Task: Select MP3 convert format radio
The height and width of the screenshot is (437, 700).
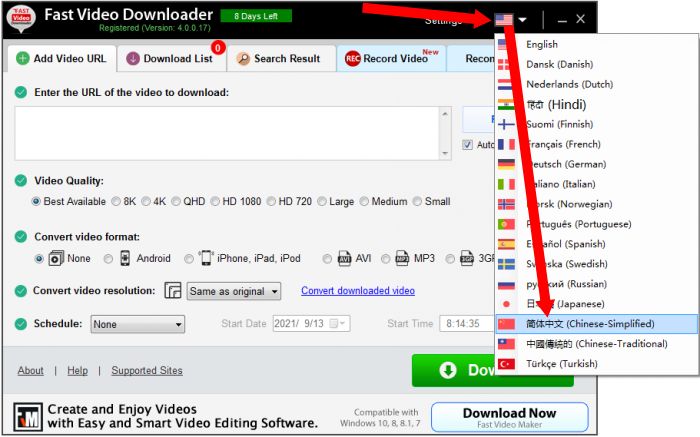Action: click(386, 258)
